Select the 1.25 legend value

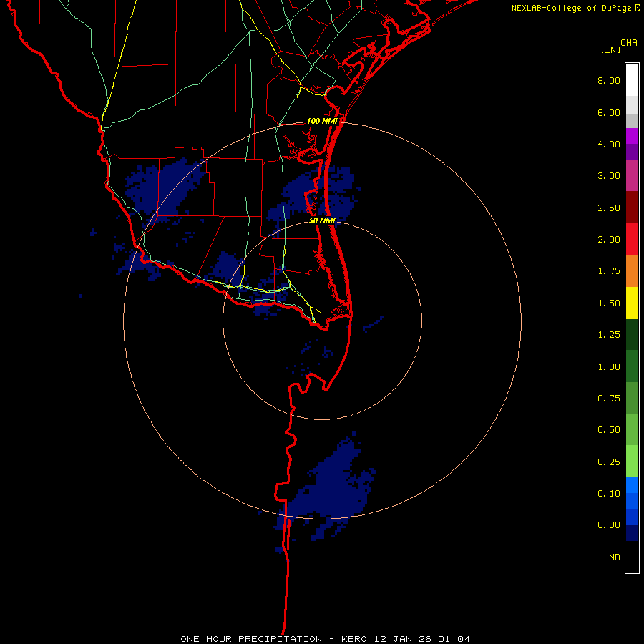[609, 335]
